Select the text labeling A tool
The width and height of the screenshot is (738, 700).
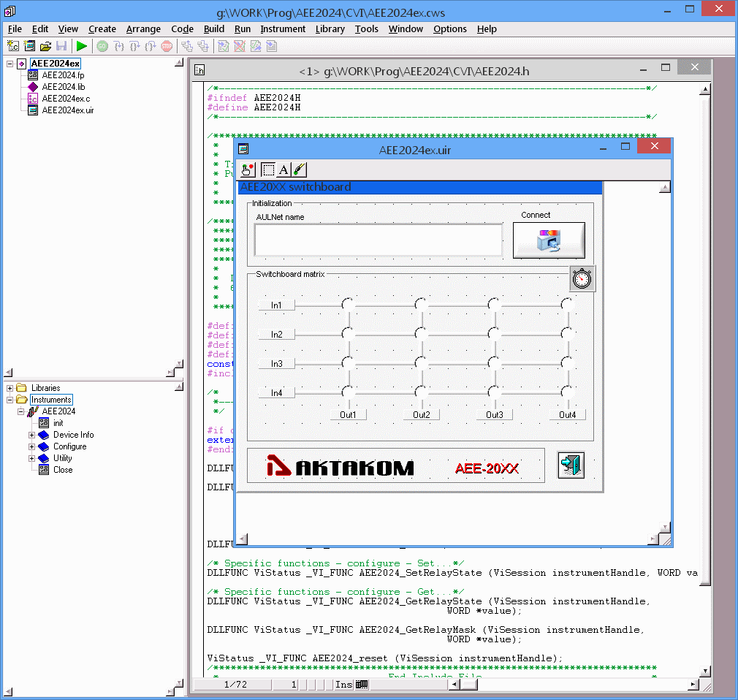(x=284, y=170)
